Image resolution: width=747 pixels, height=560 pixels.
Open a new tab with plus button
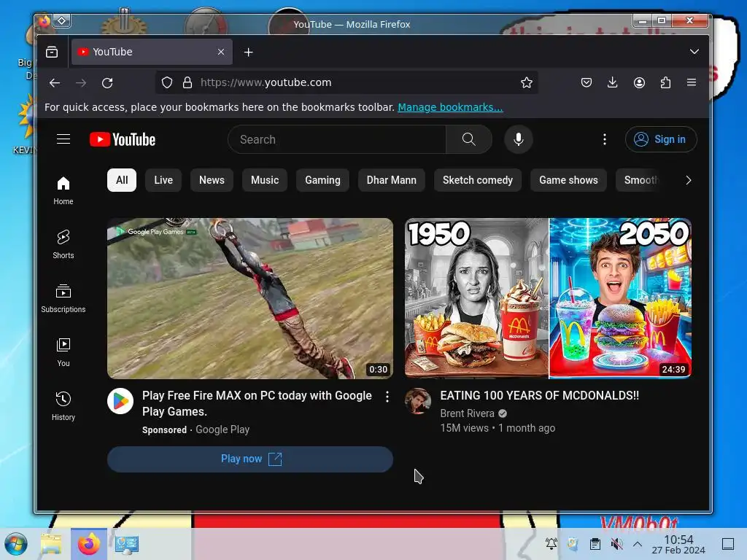248,52
